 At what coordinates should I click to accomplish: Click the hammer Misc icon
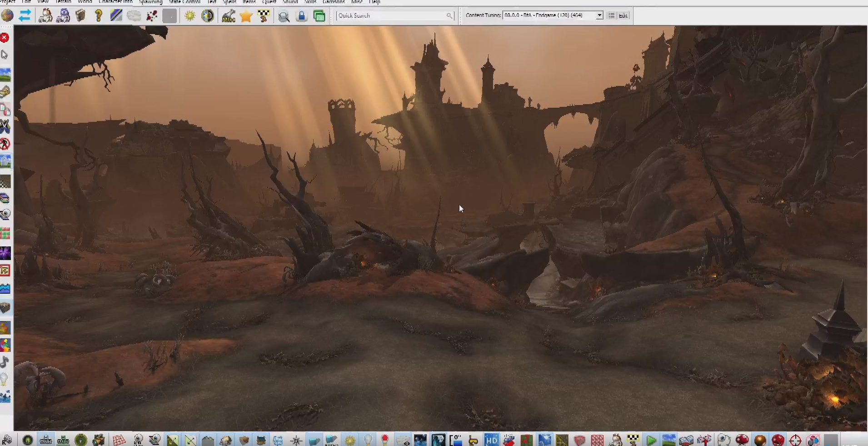click(229, 15)
